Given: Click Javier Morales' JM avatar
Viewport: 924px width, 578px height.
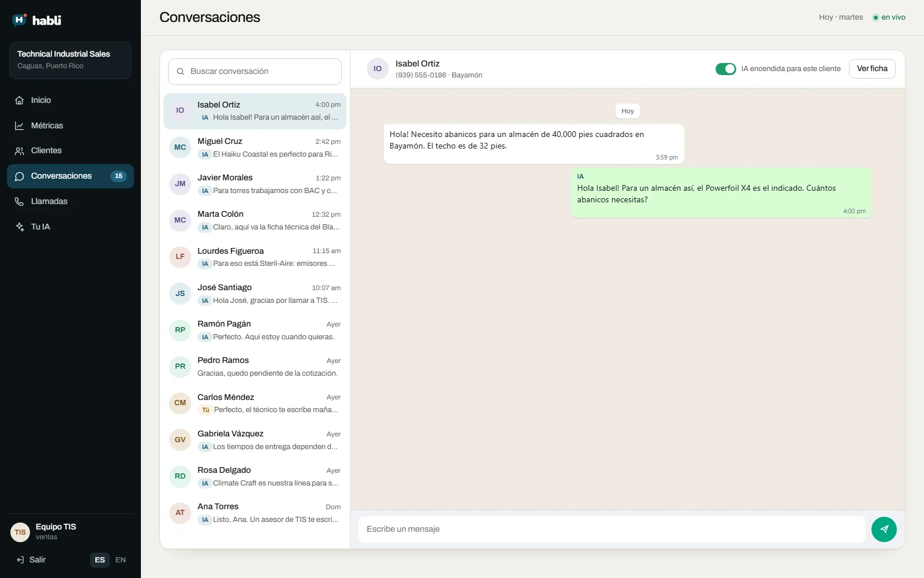Looking at the screenshot, I should click(180, 184).
